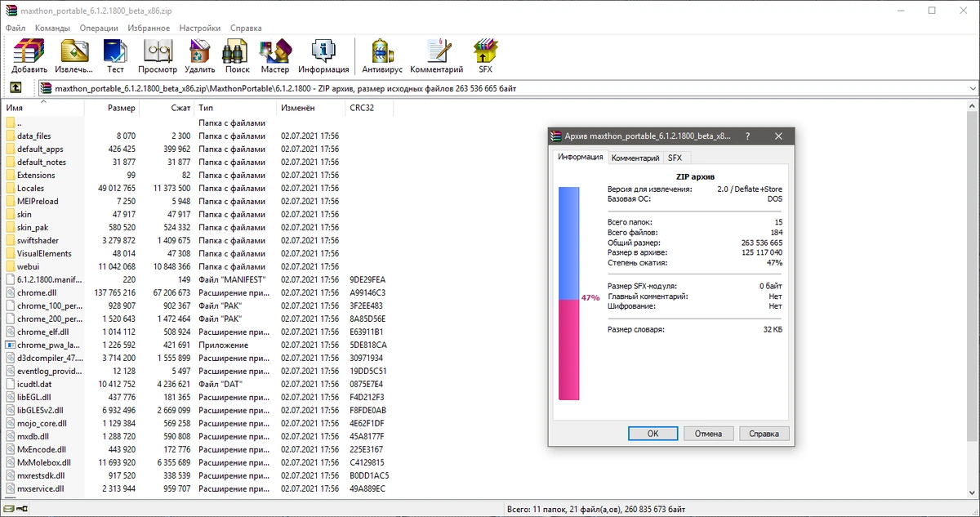Select the default_apps folder row
This screenshot has width=980, height=517.
tap(197, 149)
